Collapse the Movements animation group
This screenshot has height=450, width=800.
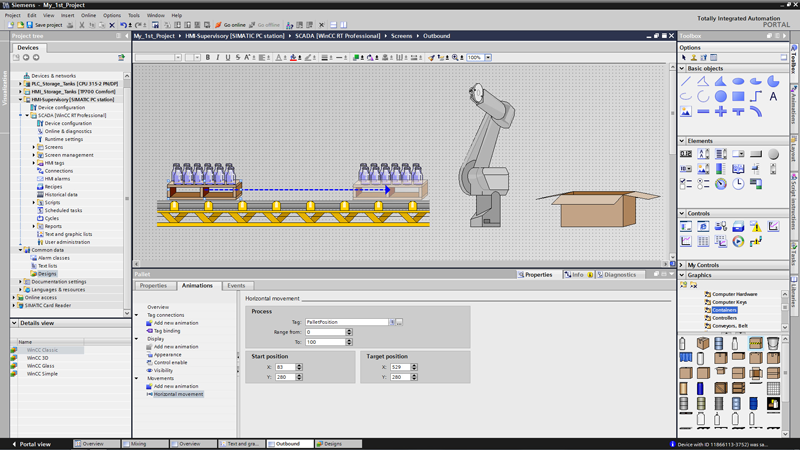click(137, 379)
